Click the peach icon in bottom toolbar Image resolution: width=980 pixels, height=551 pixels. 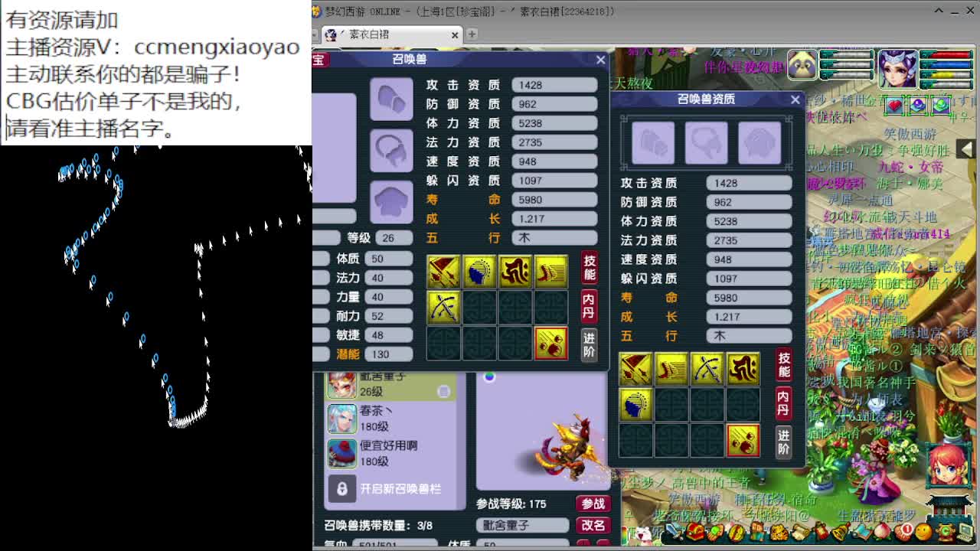coord(883,531)
